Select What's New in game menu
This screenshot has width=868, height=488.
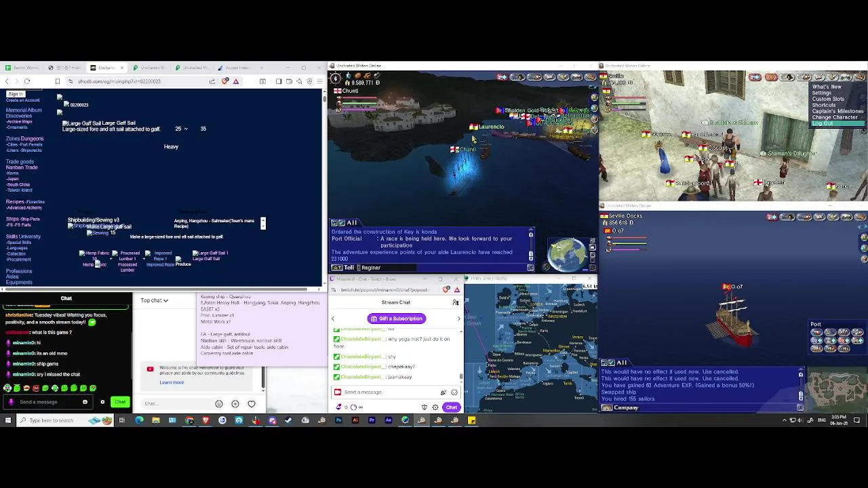point(827,87)
